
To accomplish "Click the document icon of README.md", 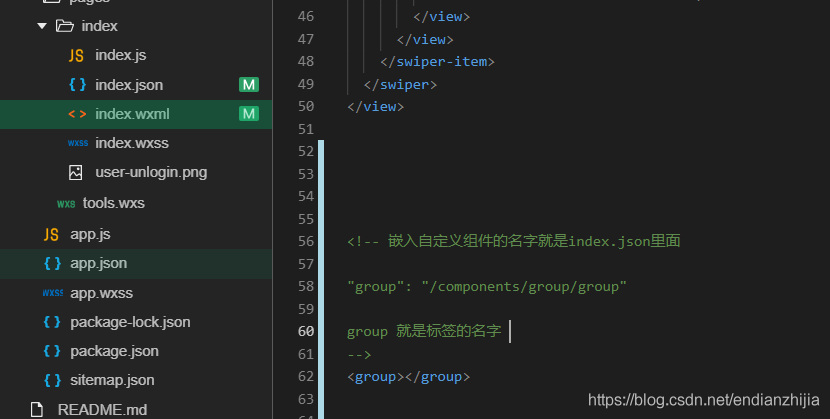I will click(37, 409).
